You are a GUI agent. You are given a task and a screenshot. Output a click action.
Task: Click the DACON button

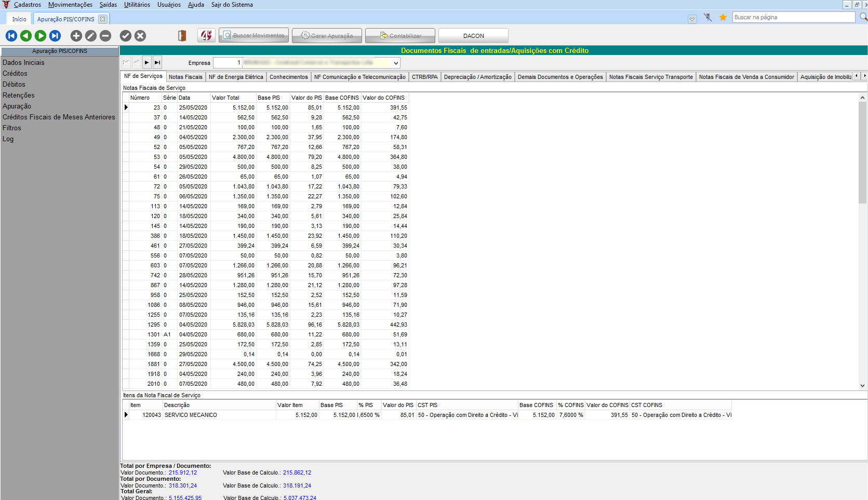[474, 35]
